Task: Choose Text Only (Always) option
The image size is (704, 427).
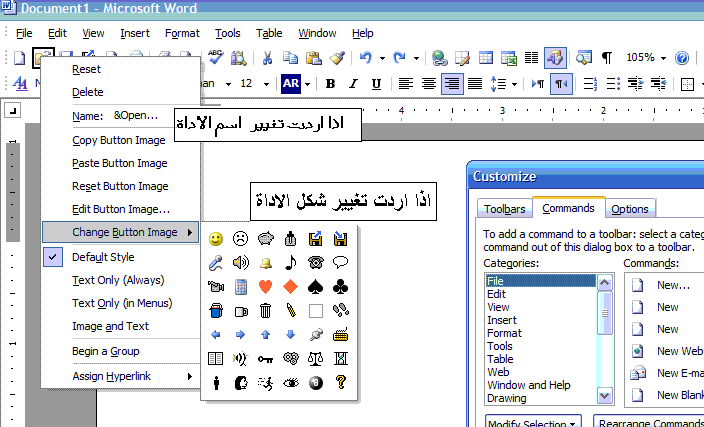Action: [120, 281]
